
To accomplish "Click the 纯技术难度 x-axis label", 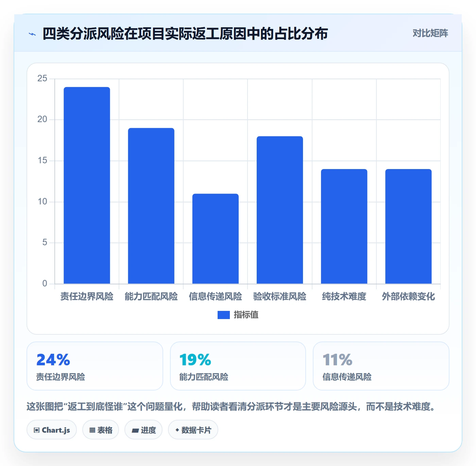I will (x=344, y=297).
